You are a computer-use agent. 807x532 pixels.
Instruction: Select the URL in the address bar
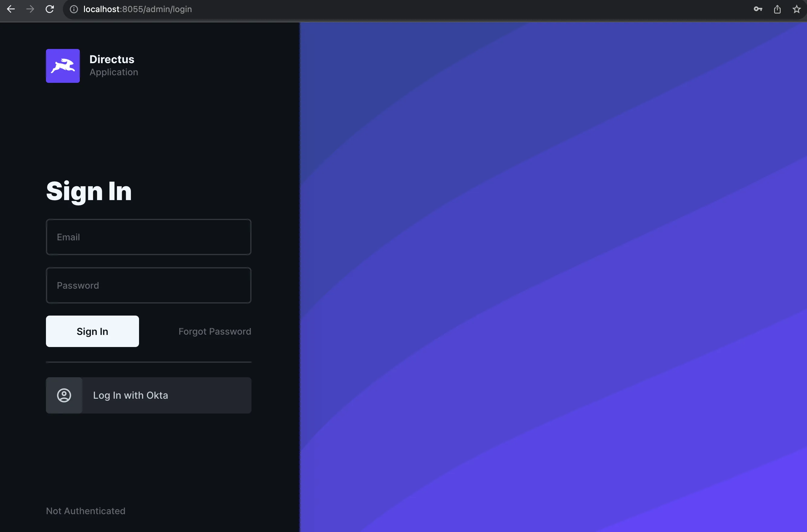point(138,9)
